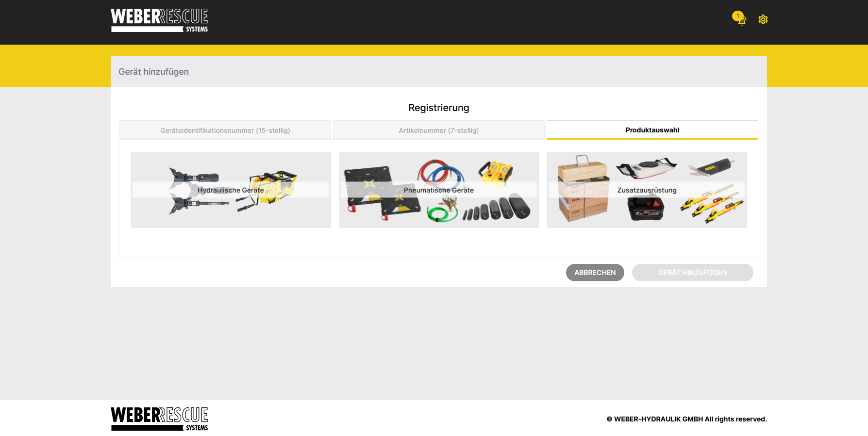Click the wooden cribbing blocks picture
The image size is (868, 436).
(x=583, y=189)
